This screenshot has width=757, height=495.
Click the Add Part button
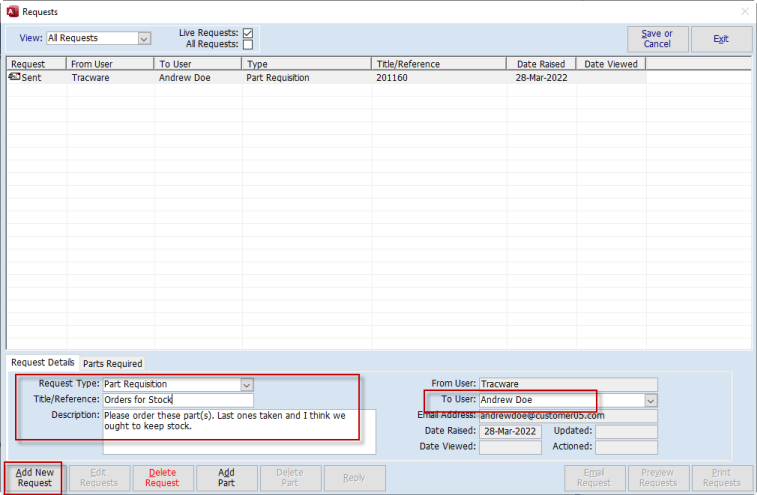pyautogui.click(x=226, y=477)
